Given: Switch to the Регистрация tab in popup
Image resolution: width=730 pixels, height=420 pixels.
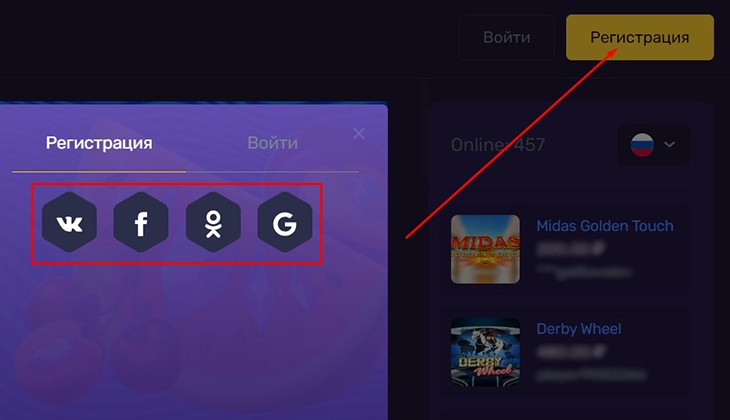Looking at the screenshot, I should [99, 143].
